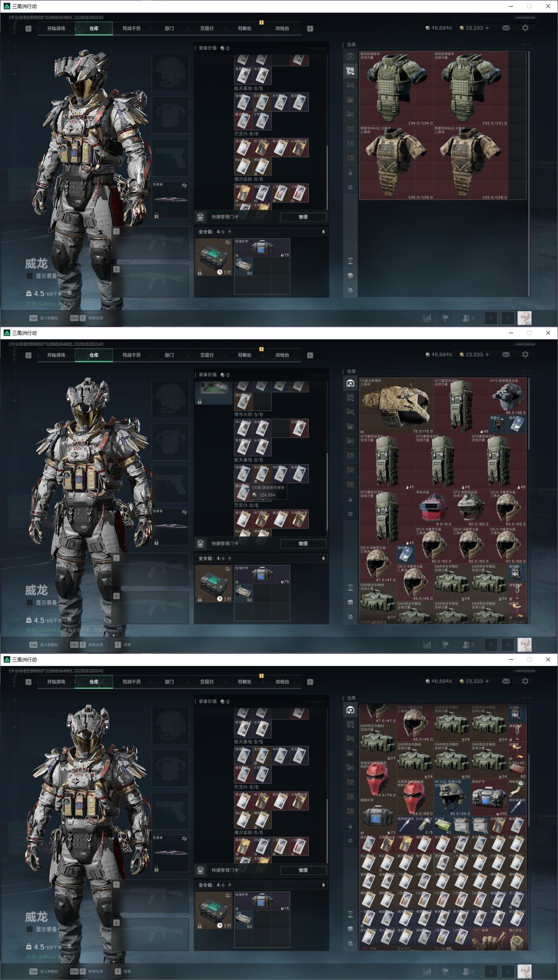Select empty helmet slot in top window
The image size is (558, 980).
coord(171,72)
